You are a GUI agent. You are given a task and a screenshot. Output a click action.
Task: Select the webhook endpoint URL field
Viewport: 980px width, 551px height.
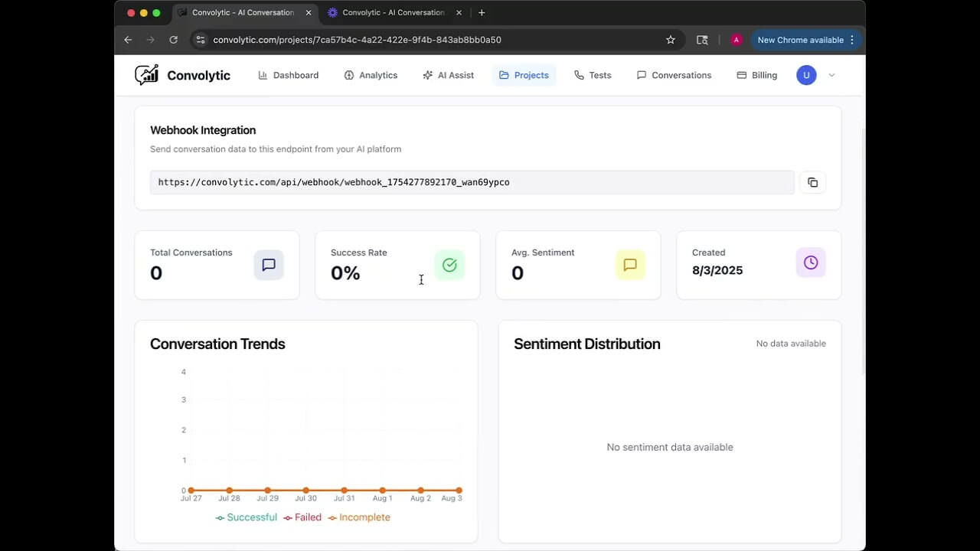coord(472,182)
